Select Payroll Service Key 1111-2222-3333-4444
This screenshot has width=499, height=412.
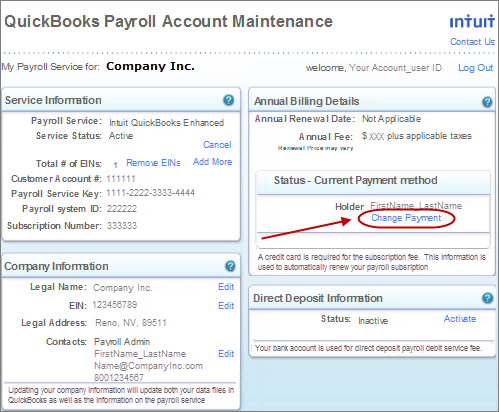click(x=151, y=193)
